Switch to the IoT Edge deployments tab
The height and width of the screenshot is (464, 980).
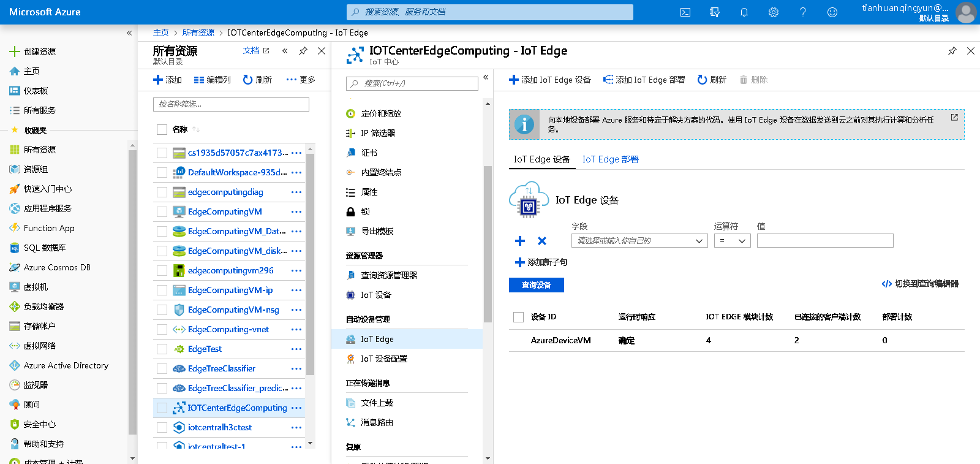point(610,159)
